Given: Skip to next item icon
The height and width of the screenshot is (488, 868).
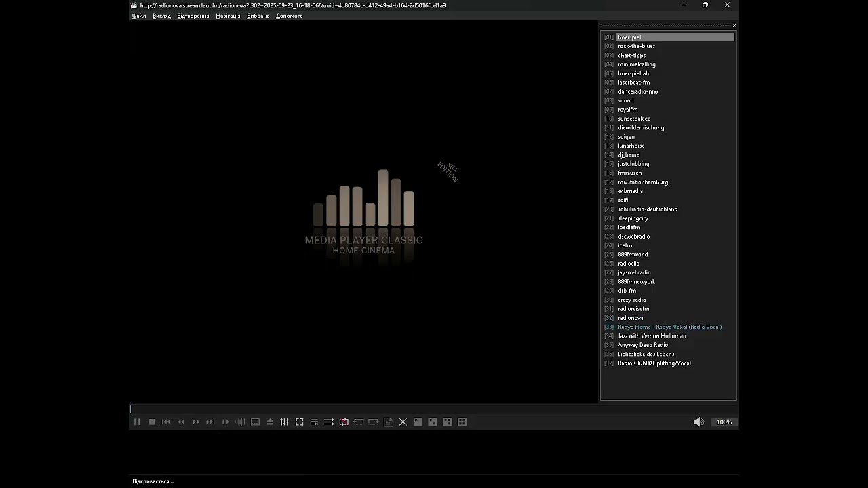Looking at the screenshot, I should [x=210, y=422].
